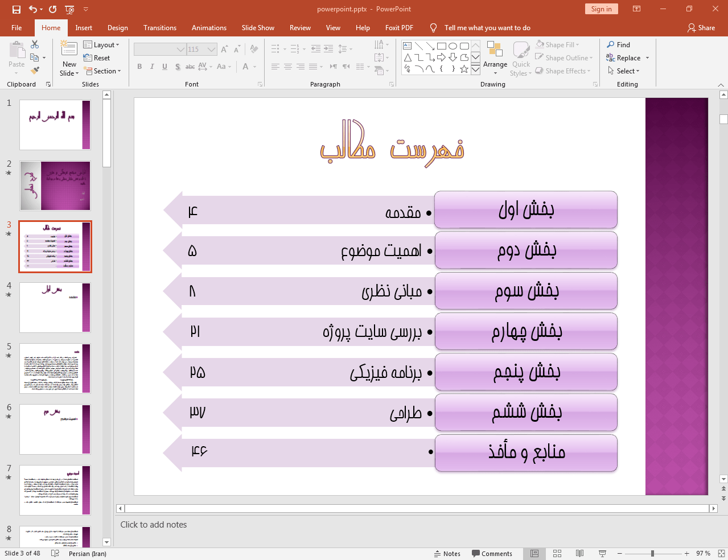Toggle Bold formatting

click(139, 67)
